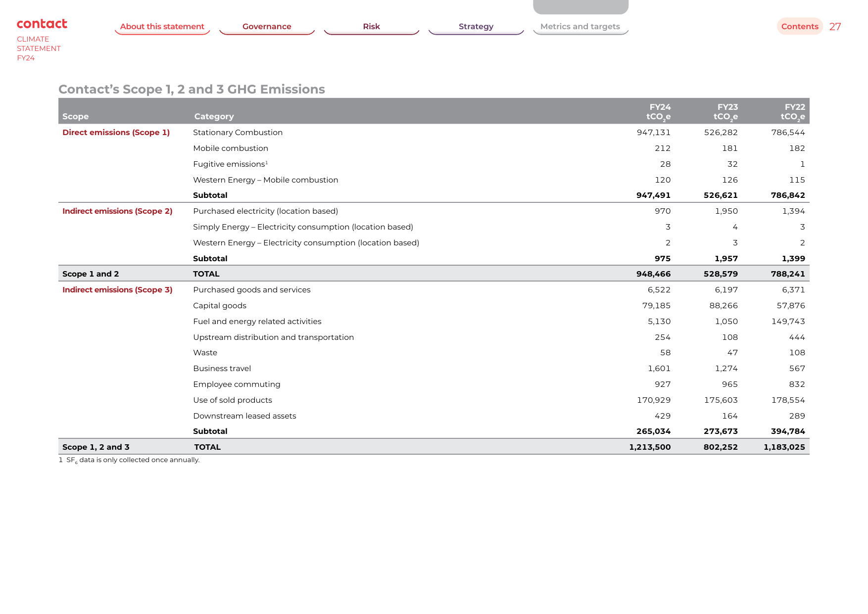This screenshot has height=614, width=868.
Task: Click the Scope 3 subtotal 265,034
Action: [x=654, y=431]
